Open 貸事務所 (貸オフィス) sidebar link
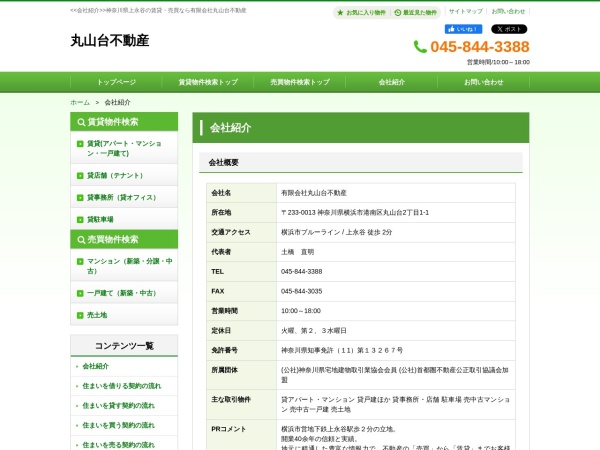This screenshot has height=450, width=600. pos(124,197)
